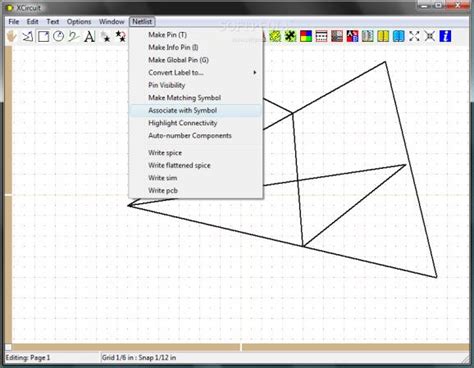Click the Editing: Page 1 status text
Image resolution: width=474 pixels, height=368 pixels.
[x=28, y=358]
